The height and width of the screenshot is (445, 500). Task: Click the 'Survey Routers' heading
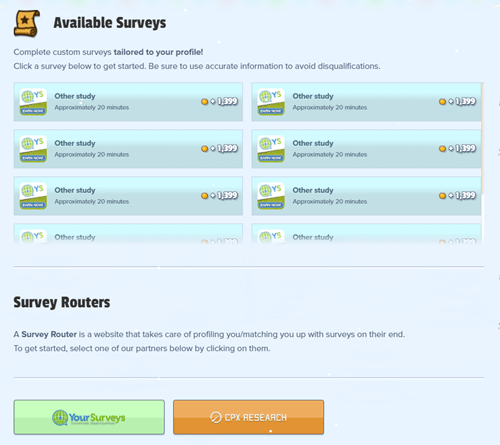(x=62, y=302)
